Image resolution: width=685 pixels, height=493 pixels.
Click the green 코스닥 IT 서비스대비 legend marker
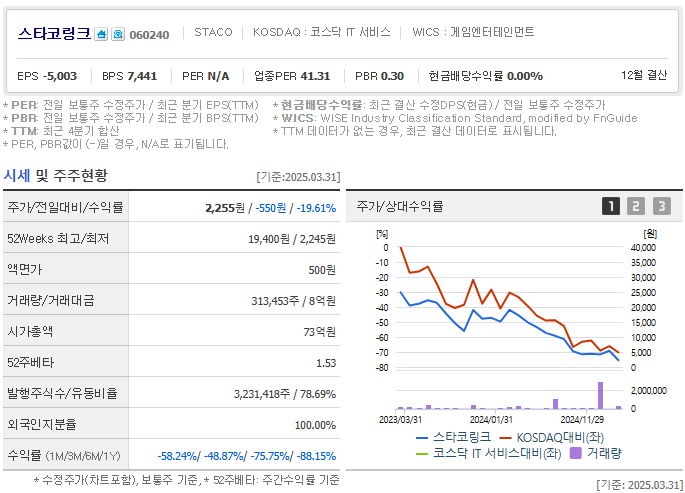pyautogui.click(x=422, y=454)
